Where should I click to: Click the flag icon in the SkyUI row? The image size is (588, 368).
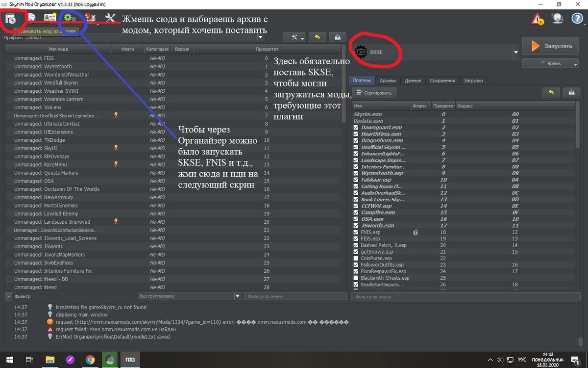[x=116, y=148]
